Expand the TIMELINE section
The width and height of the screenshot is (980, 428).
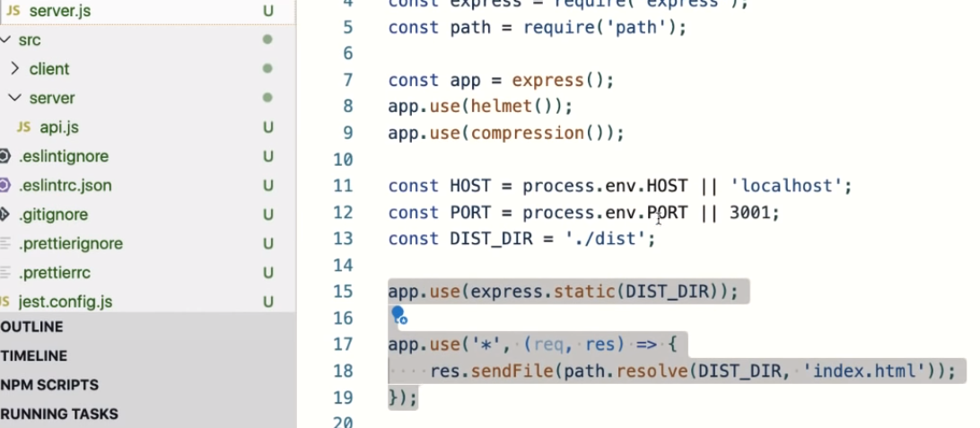pyautogui.click(x=34, y=355)
